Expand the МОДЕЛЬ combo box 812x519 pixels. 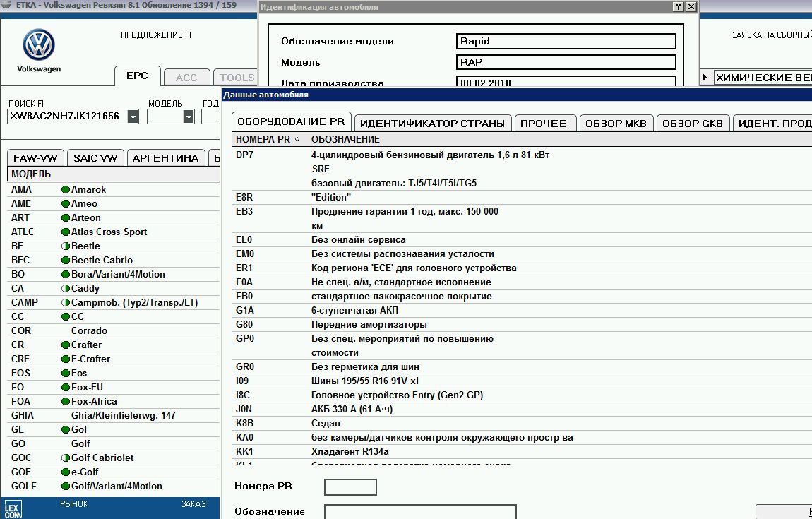(189, 117)
